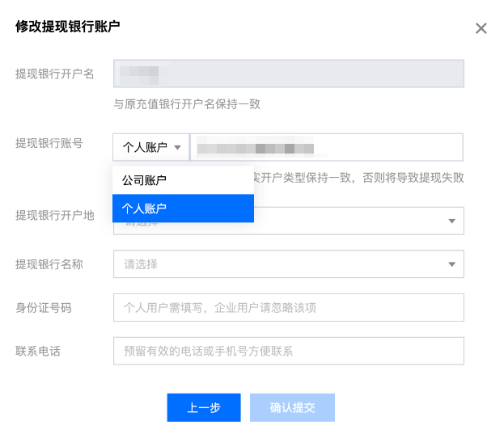The image size is (504, 438).
Task: Click the 提现银行名称 请选择 select box
Action: click(x=275, y=263)
